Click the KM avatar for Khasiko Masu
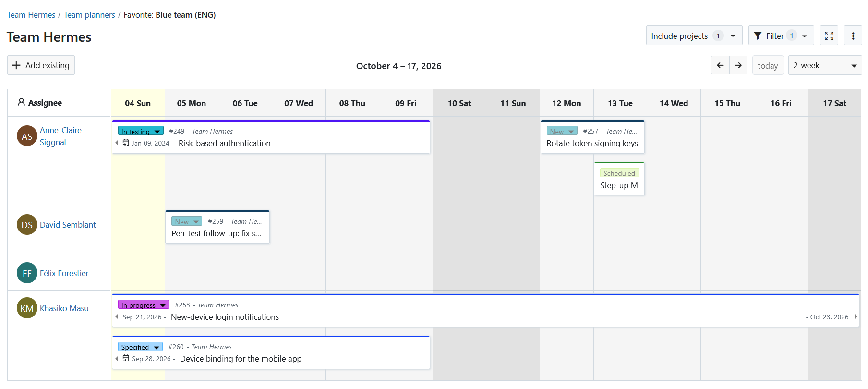 [x=27, y=308]
